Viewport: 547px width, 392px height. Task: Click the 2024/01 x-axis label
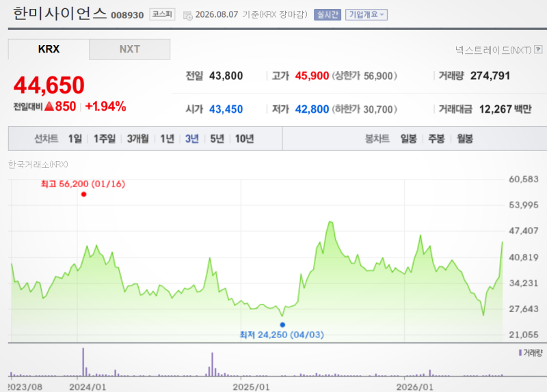[x=88, y=387]
